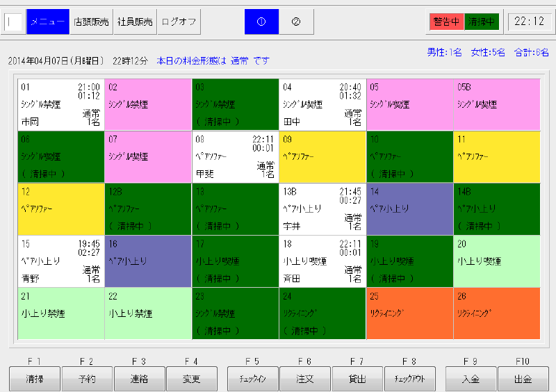
Task: Click the F4 変更 button
Action: tap(192, 379)
